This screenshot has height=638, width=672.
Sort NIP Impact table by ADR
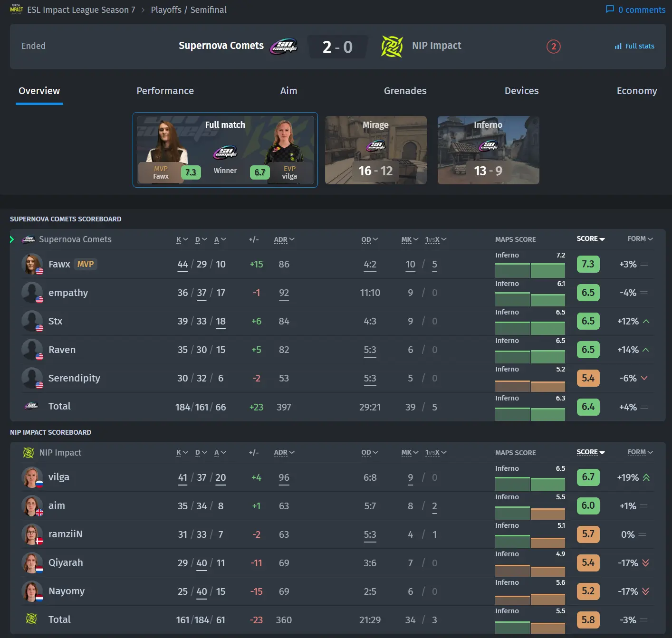point(284,453)
